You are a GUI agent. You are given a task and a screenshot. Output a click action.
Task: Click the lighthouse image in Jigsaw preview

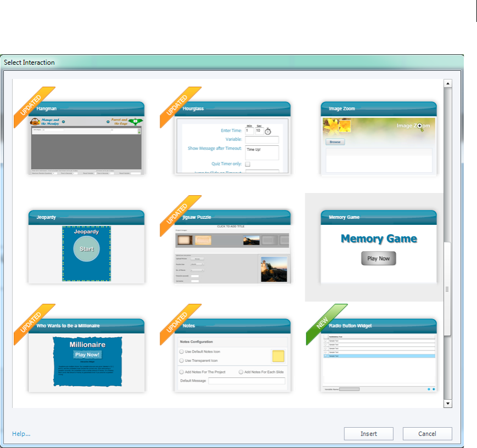pos(274,269)
